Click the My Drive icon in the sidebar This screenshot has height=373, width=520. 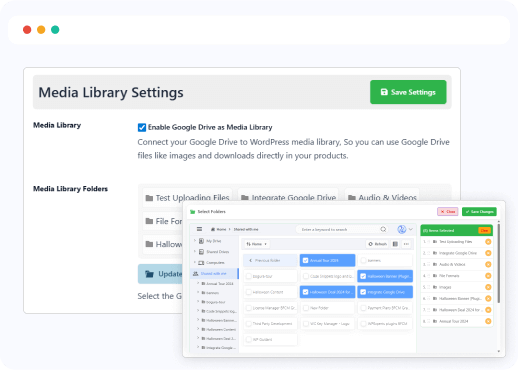pyautogui.click(x=202, y=241)
